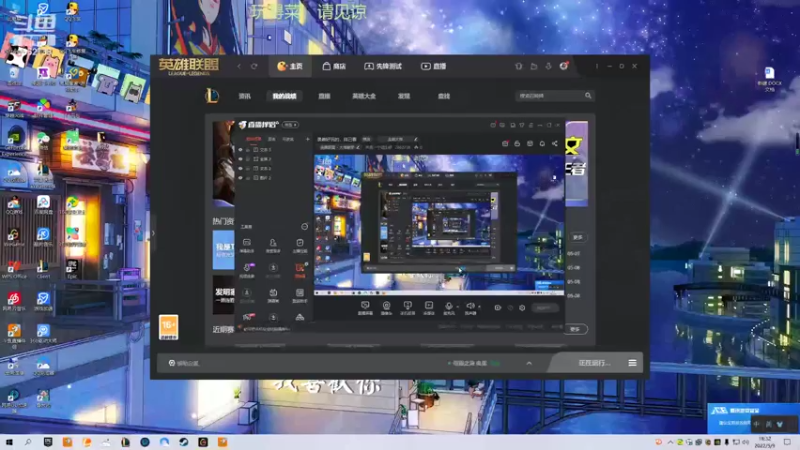Image resolution: width=800 pixels, height=450 pixels.
Task: Collapse the streaming toolbox with circle icon
Action: tap(305, 227)
